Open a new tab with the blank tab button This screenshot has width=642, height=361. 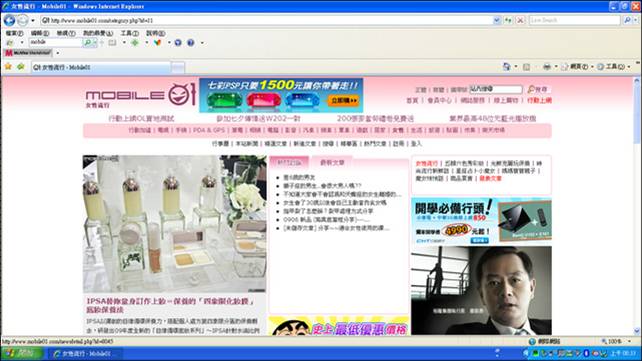[x=178, y=68]
